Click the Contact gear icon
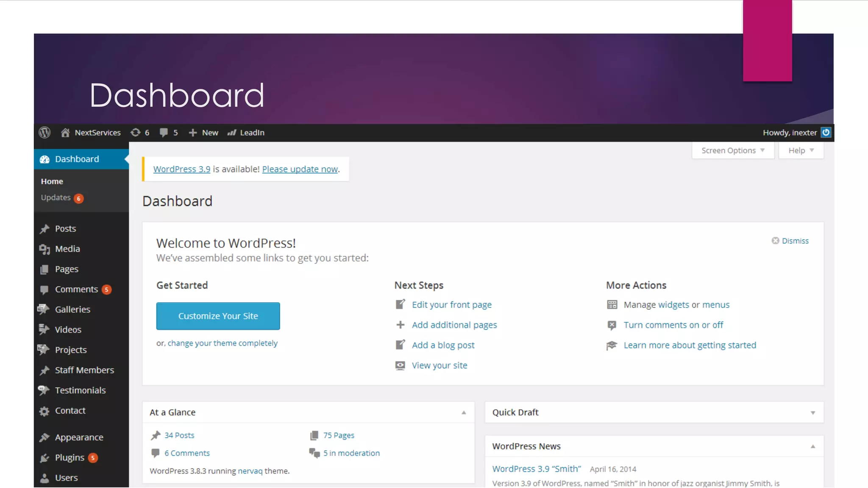 tap(44, 411)
